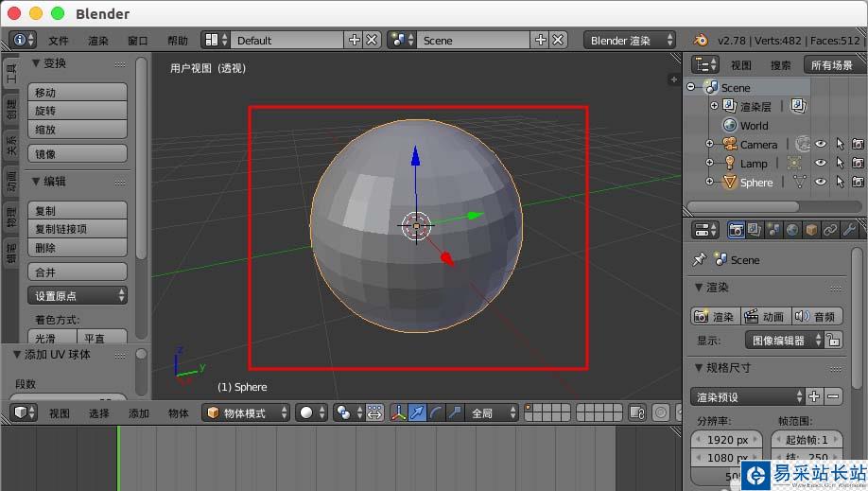Toggle Sphere selectability arrow
Screen dimensions: 868x491
[840, 182]
